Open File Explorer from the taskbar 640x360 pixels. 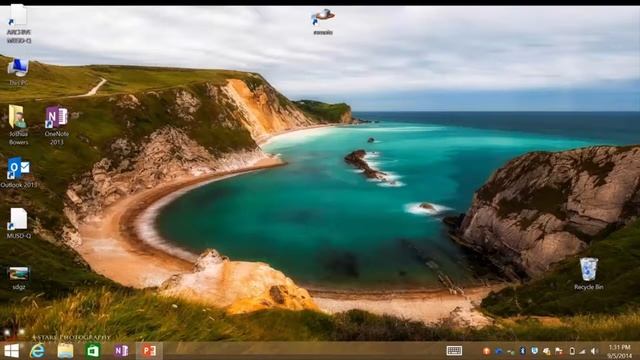pyautogui.click(x=65, y=351)
